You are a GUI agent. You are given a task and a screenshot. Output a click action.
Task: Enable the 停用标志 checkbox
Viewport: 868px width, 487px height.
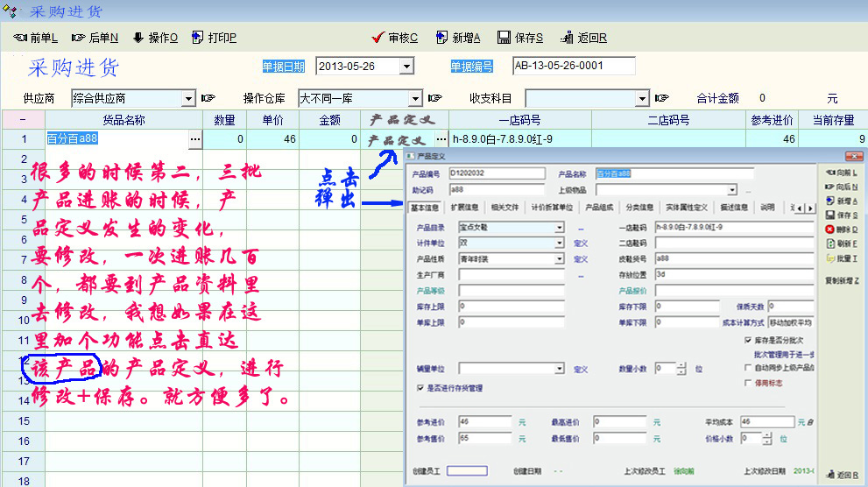point(747,383)
